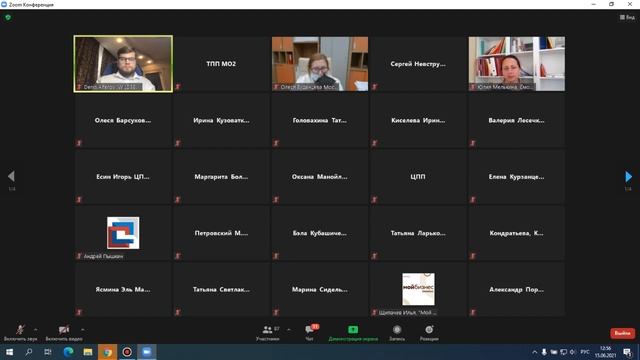Viewport: 640px width, 360px height.
Task: Select Андрей Пышкин's logo avatar tile
Action: click(x=123, y=233)
